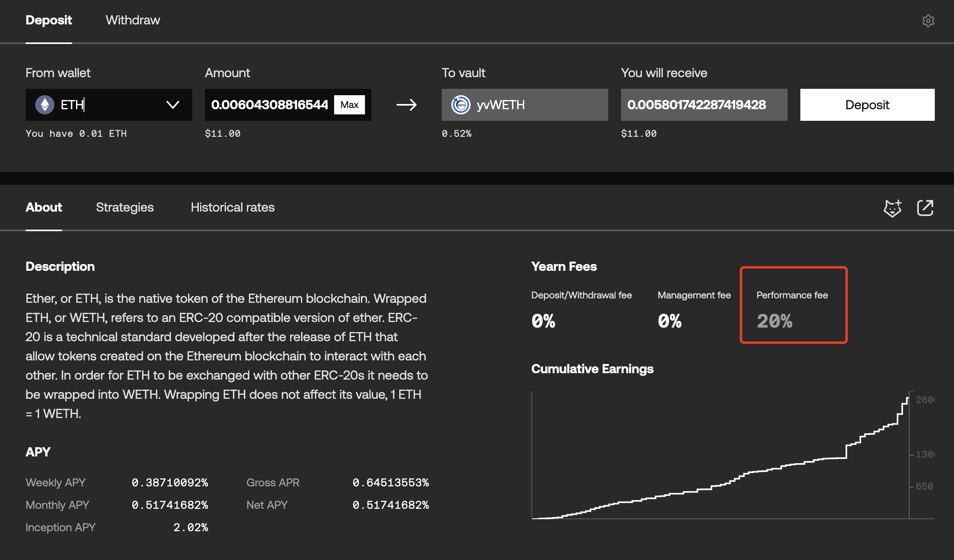Select the Deposit tab
The image size is (954, 560).
(48, 20)
